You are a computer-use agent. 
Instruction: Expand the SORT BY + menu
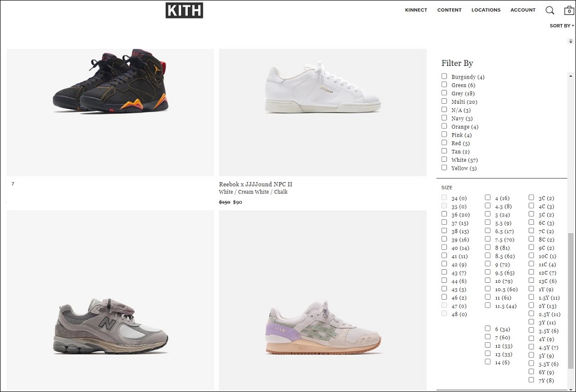pos(562,26)
